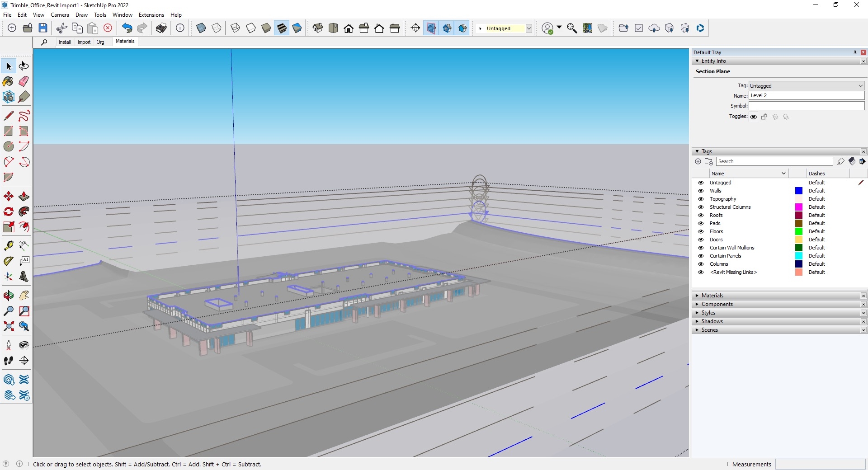868x470 pixels.
Task: Select the Paint Bucket tool
Action: (8, 81)
